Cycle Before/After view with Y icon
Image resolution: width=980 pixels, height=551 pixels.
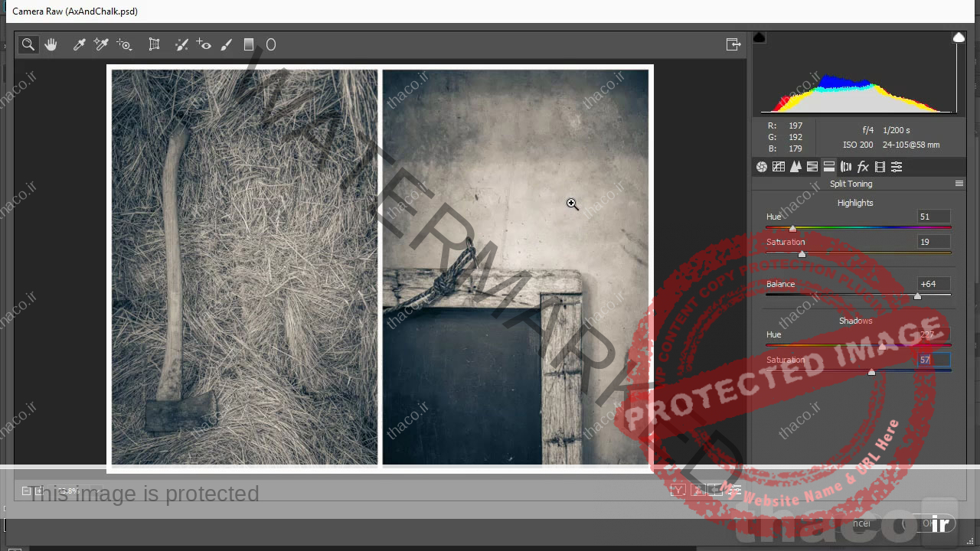678,490
